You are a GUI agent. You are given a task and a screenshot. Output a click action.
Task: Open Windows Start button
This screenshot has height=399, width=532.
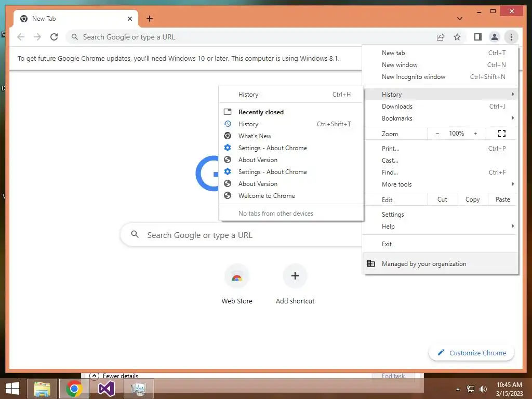click(x=12, y=389)
